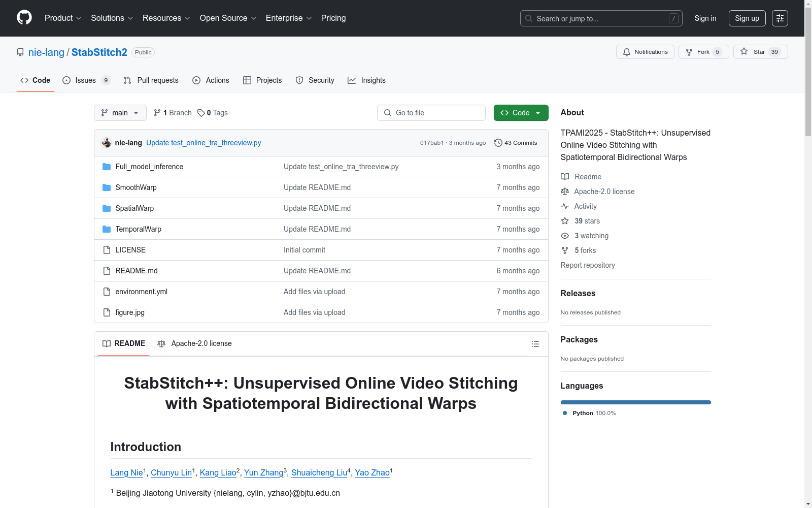Open the README outline list icon

tap(535, 344)
